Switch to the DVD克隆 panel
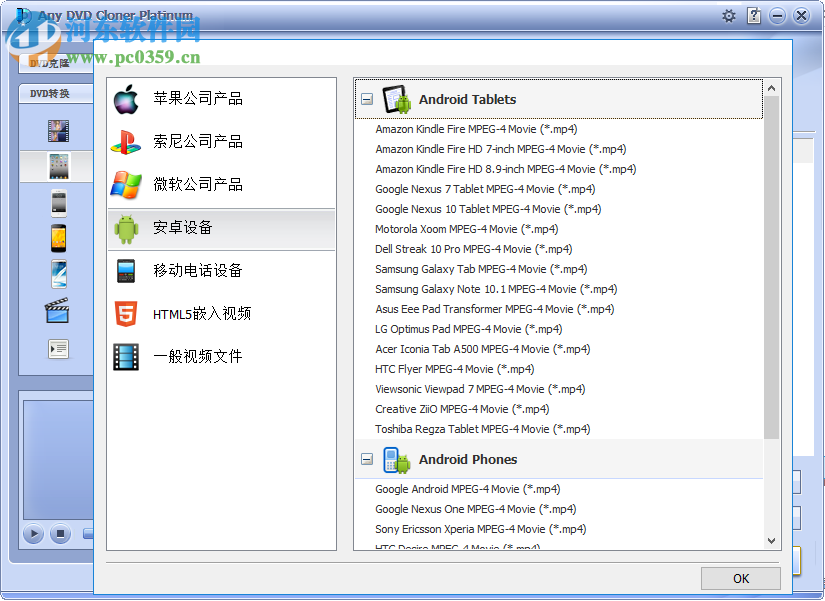This screenshot has height=601, width=825. point(52,63)
